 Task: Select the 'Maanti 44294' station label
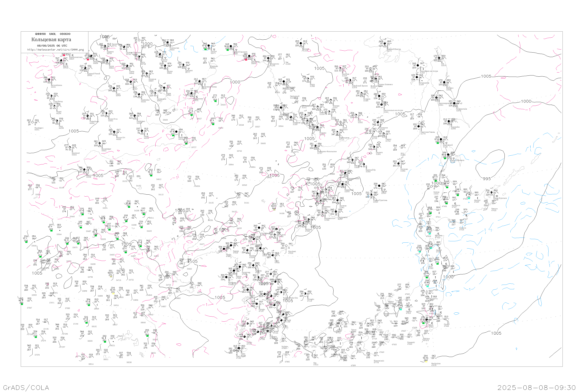[x=59, y=113]
